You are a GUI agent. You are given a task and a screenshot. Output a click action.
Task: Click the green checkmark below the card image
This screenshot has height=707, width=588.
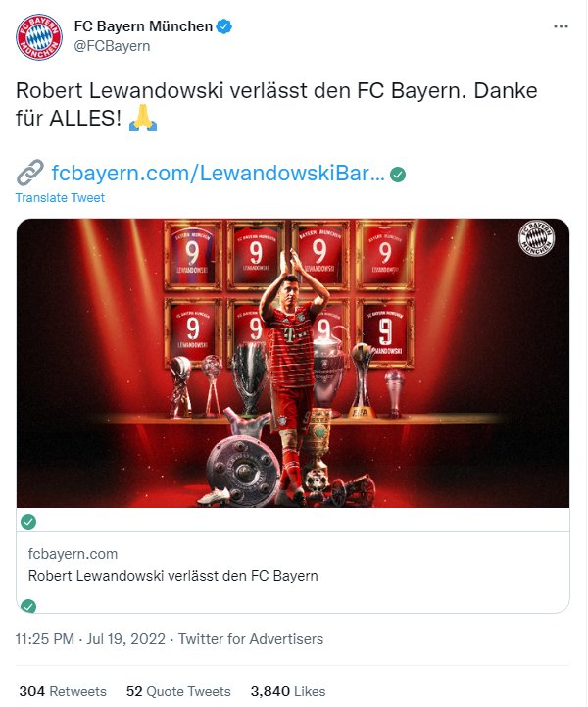tap(28, 522)
